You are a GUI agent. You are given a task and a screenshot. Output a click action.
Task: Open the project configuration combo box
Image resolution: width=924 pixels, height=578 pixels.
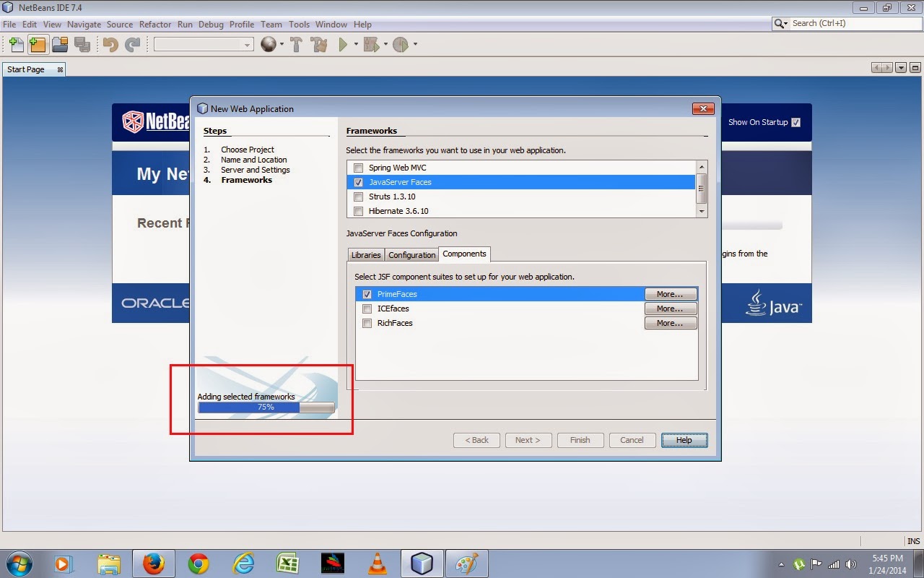pyautogui.click(x=204, y=45)
